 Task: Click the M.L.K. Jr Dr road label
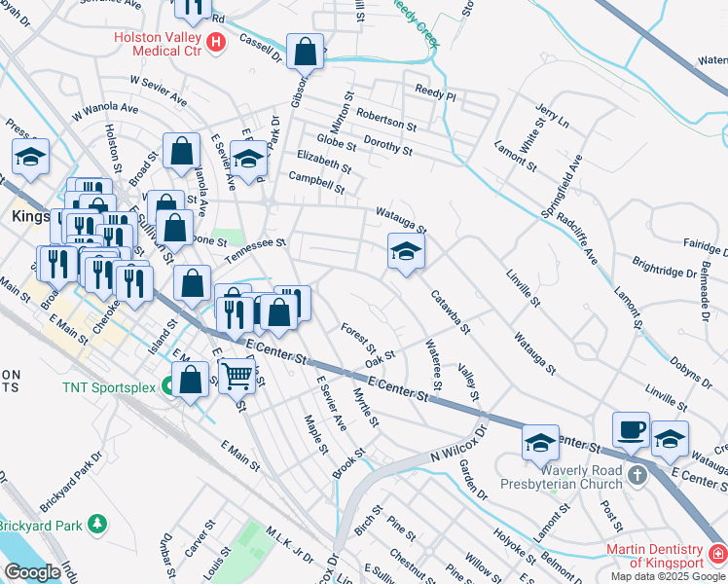coord(290,545)
